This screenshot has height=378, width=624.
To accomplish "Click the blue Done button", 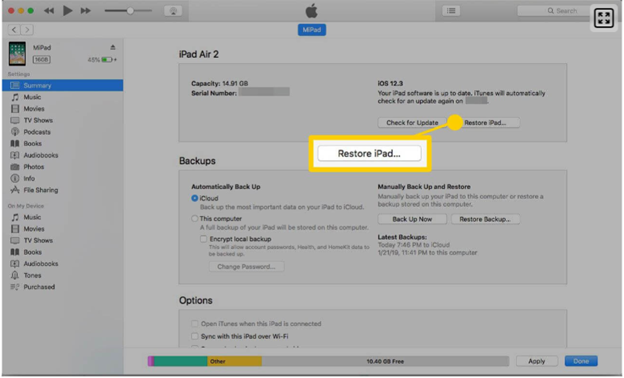I will pyautogui.click(x=581, y=361).
